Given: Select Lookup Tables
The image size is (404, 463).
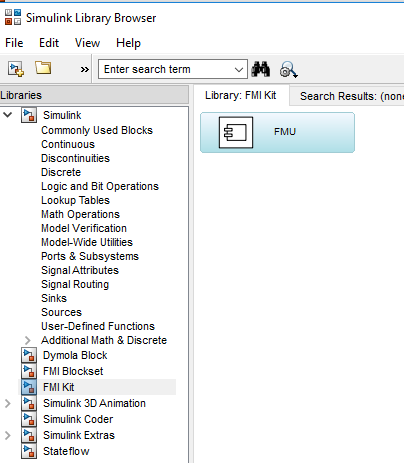Looking at the screenshot, I should (x=75, y=200).
